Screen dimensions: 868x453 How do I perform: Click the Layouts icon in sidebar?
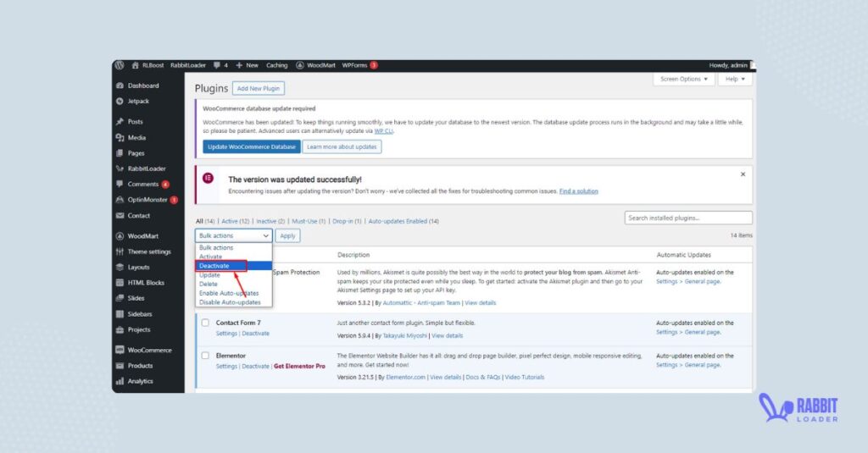click(120, 268)
